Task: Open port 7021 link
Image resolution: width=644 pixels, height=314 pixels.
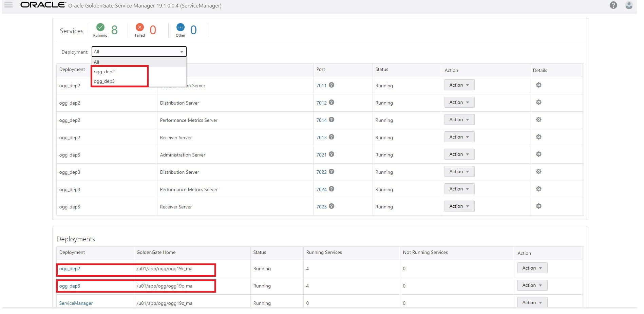Action: (321, 155)
